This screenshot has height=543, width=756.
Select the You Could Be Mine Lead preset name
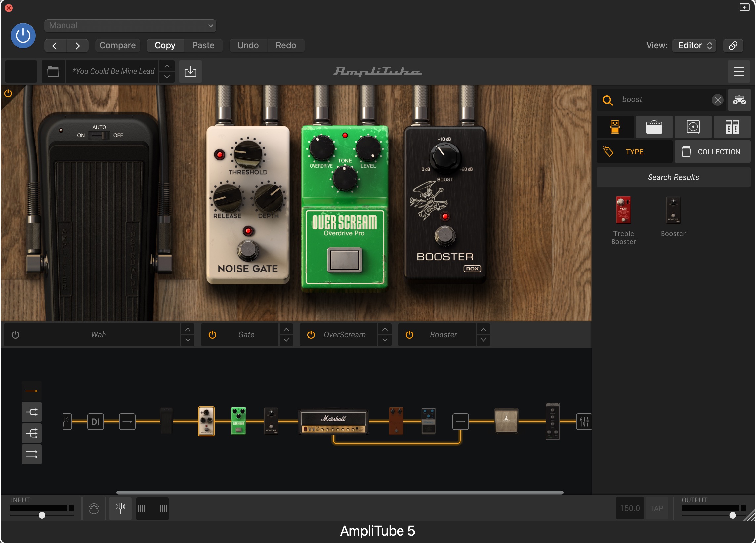click(113, 71)
